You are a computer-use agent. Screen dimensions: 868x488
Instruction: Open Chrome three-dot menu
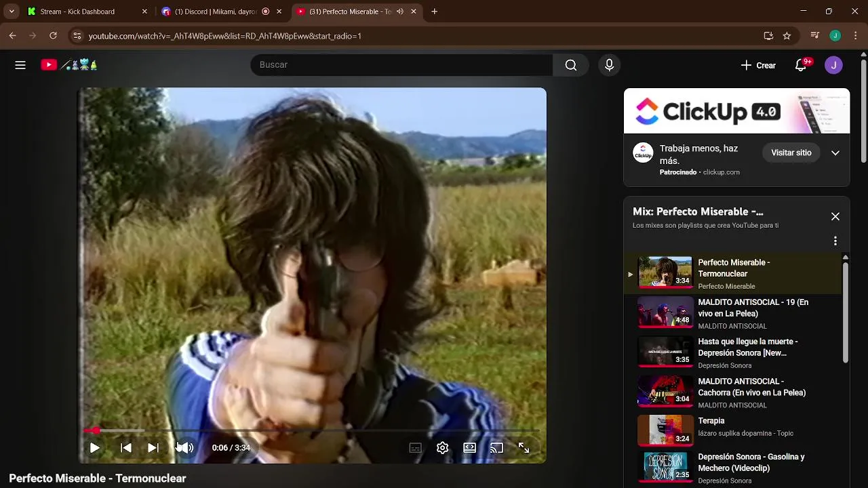[854, 36]
